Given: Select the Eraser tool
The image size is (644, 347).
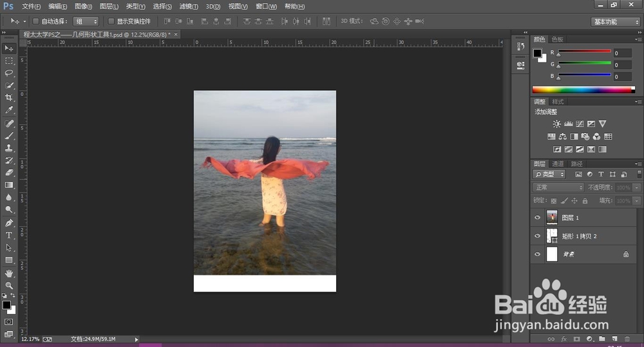Looking at the screenshot, I should [8, 173].
